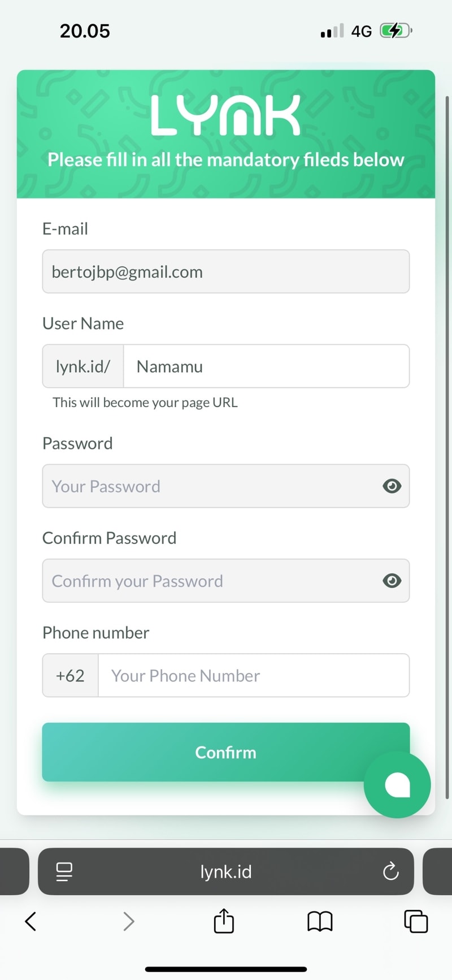Reload the lynk.id page
This screenshot has height=980, width=452.
[x=391, y=871]
